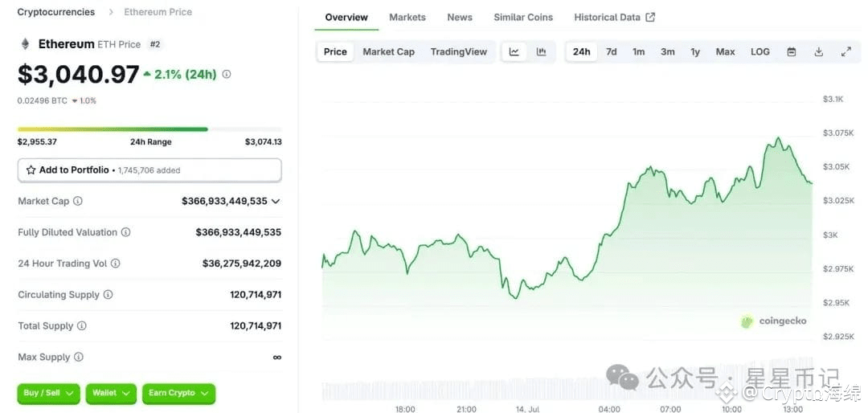Click info icon beside 24 Hour Trading Vol
868x413 pixels.
115,264
